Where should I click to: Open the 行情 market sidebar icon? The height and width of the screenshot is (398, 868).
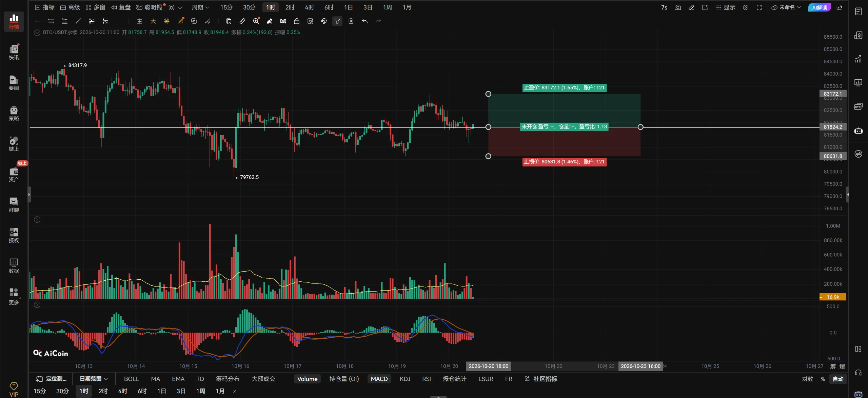[14, 21]
